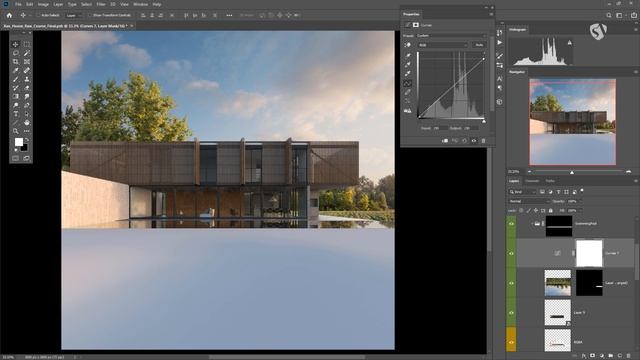
Task: Select the Dodge tool
Action: [16, 105]
